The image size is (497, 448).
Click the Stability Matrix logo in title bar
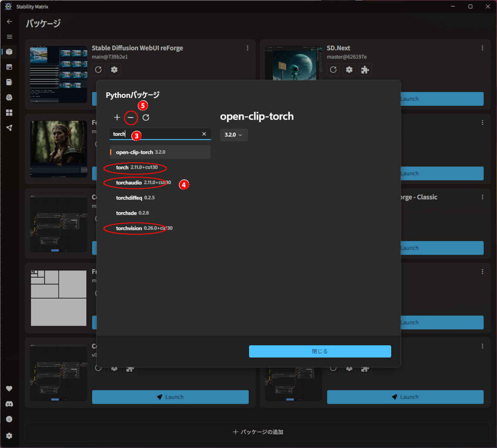pyautogui.click(x=8, y=7)
